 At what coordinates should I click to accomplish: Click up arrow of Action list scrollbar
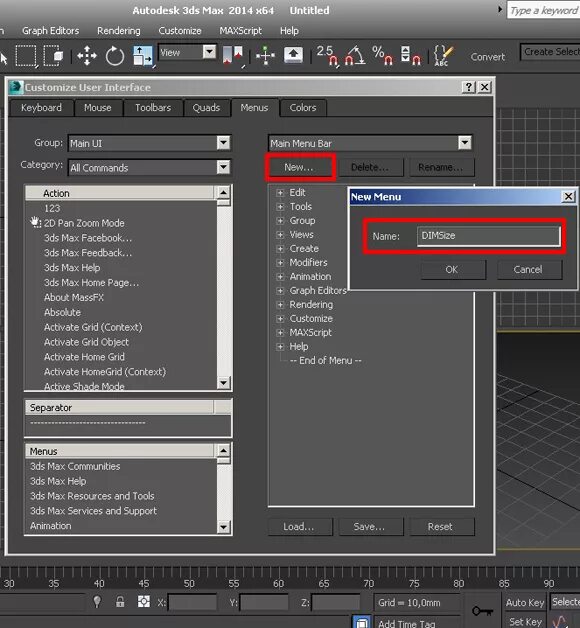pos(224,193)
